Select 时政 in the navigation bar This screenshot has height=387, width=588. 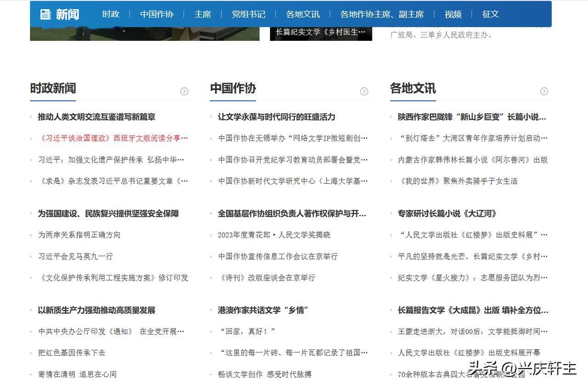click(x=111, y=14)
